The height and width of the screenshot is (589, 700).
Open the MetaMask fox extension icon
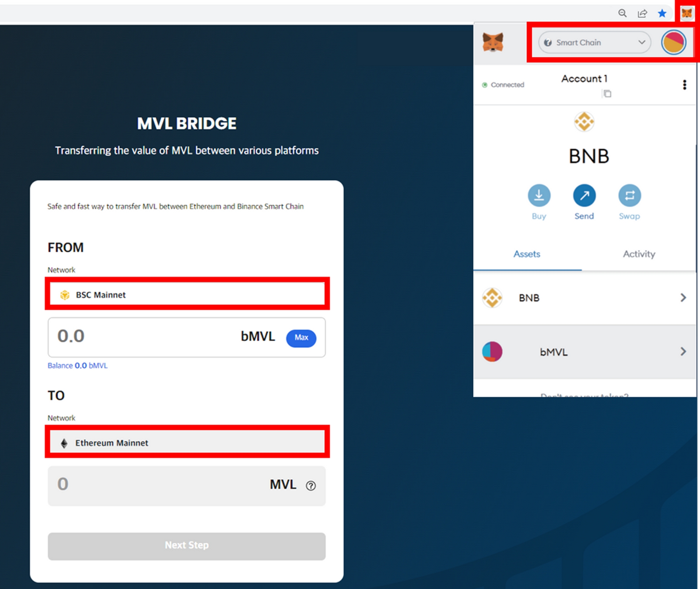point(687,13)
